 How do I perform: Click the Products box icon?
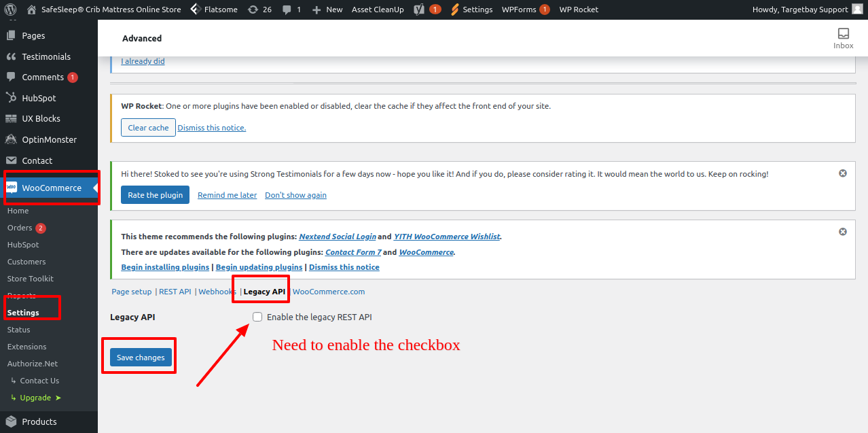11,421
